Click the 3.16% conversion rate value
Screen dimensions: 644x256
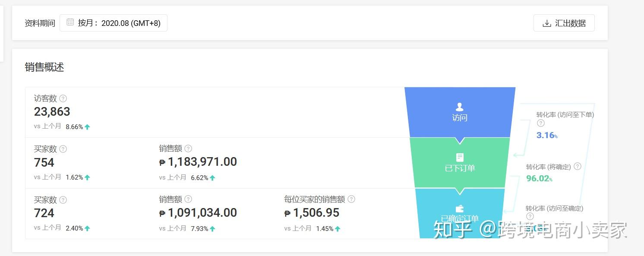coord(545,135)
